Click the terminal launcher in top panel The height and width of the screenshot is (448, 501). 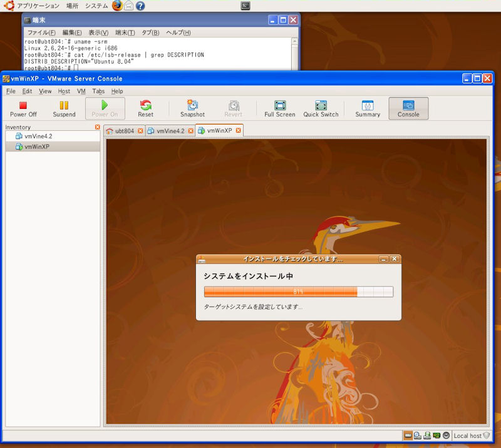click(245, 6)
